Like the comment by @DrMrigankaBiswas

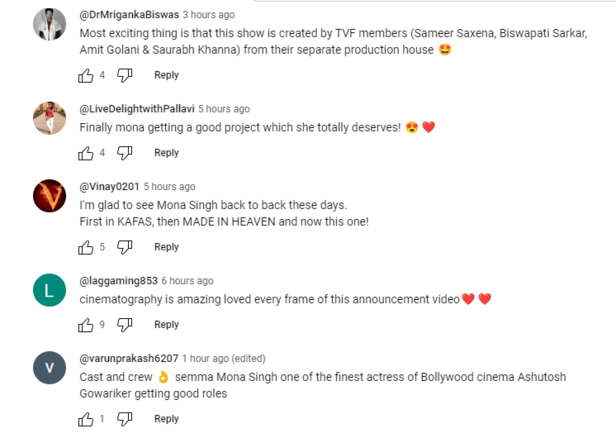(86, 75)
